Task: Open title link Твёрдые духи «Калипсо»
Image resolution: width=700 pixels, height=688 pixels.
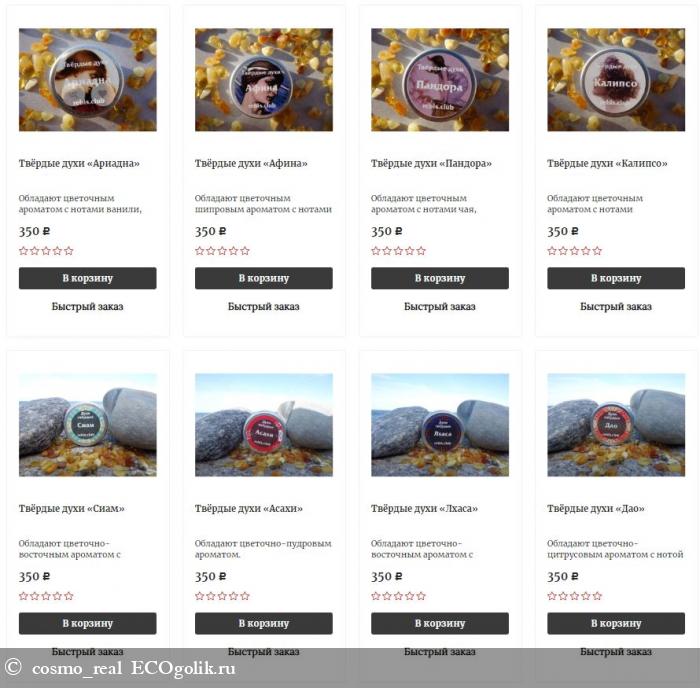Action: click(x=607, y=163)
